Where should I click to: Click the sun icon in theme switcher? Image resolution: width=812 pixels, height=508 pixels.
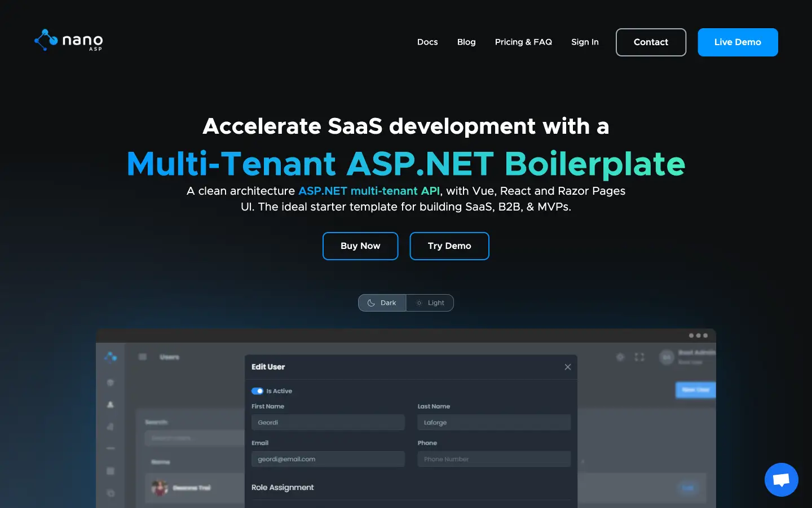point(419,303)
